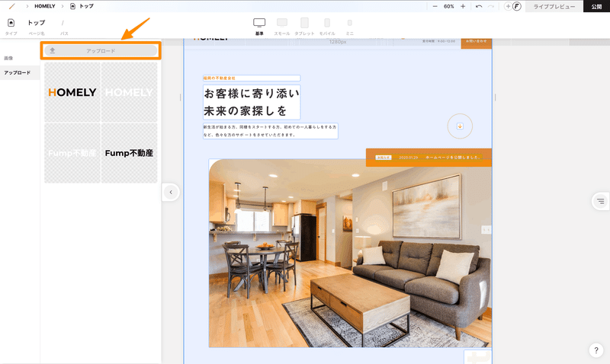Image resolution: width=610 pixels, height=364 pixels.
Task: Edit the page name トップ field
Action: 36,23
